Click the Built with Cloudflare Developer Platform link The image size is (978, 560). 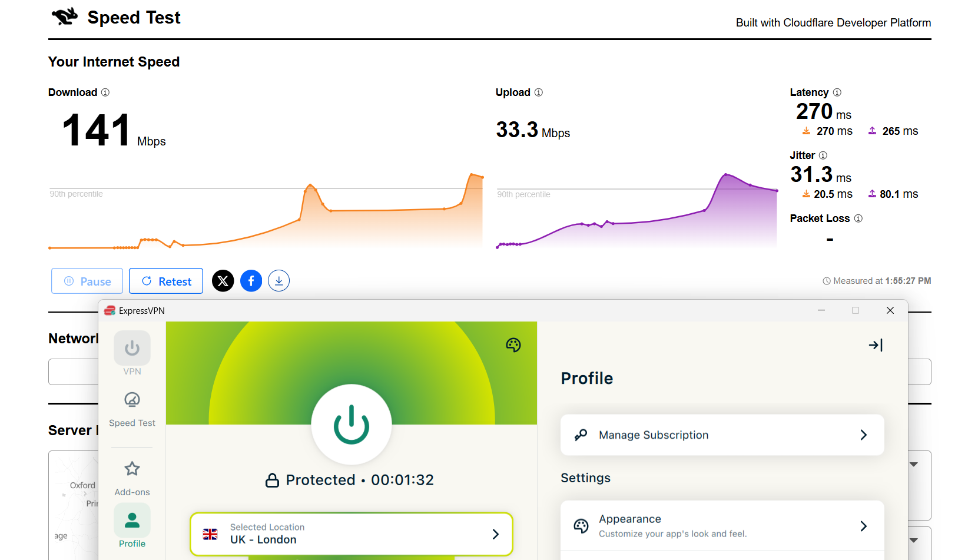coord(833,23)
